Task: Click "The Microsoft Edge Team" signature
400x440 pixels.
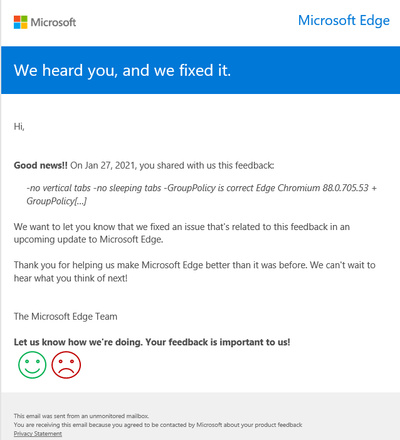Action: (x=66, y=316)
